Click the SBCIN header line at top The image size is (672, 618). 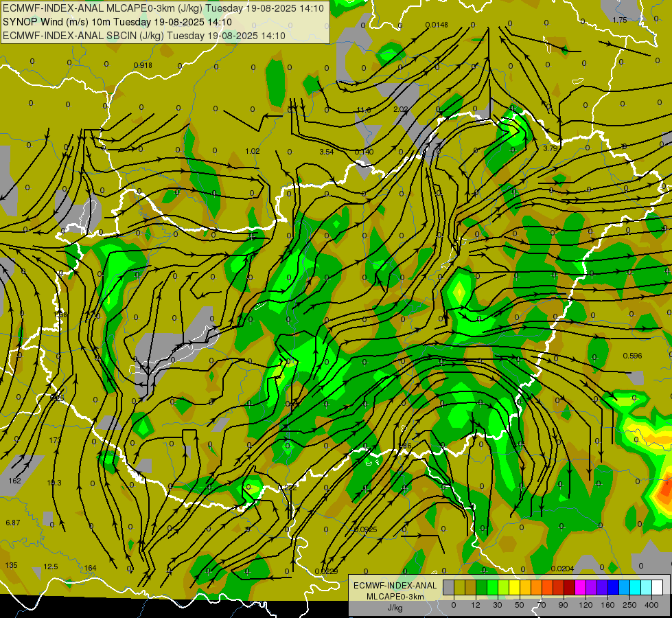[x=144, y=36]
